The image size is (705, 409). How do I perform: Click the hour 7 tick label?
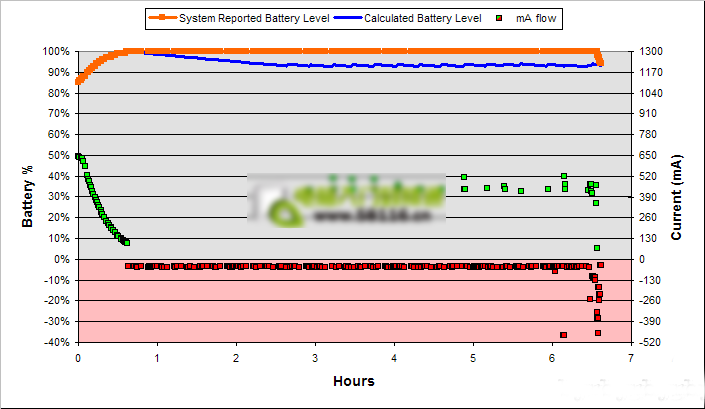631,358
